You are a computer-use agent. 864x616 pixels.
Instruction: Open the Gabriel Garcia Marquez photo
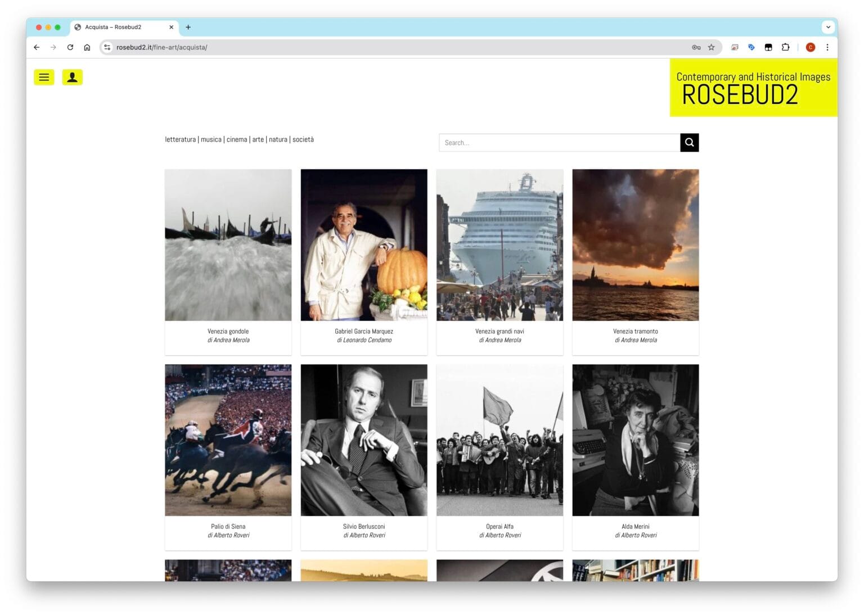pos(363,245)
